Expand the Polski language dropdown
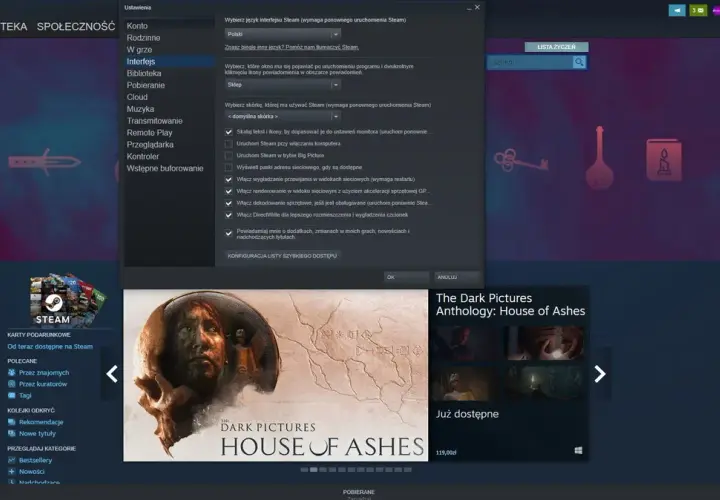Viewport: 720px width, 500px height. point(283,34)
